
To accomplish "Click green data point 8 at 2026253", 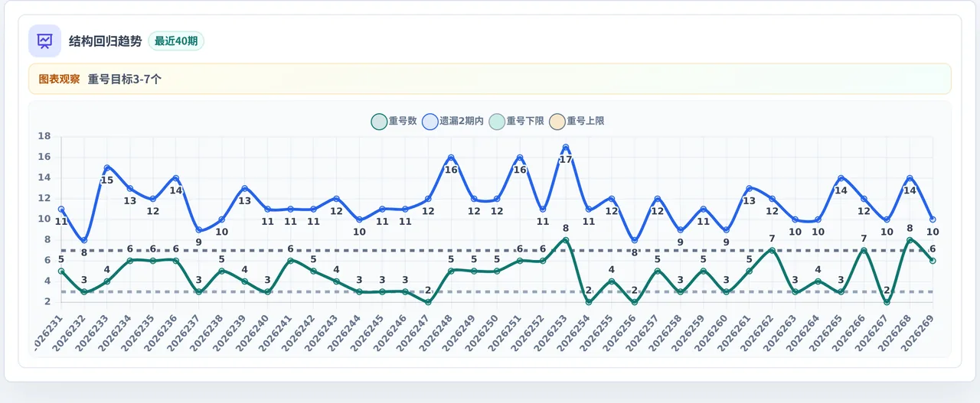I will coord(566,240).
